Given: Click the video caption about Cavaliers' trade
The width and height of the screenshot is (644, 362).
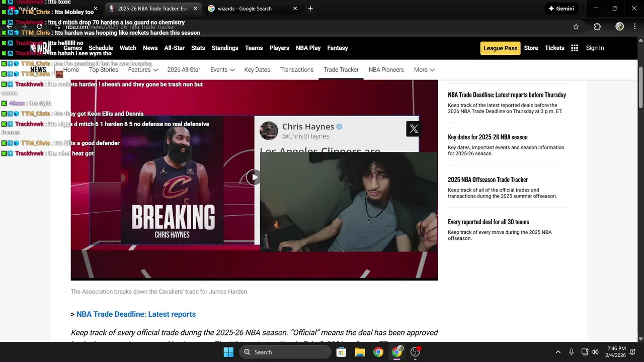Looking at the screenshot, I should point(159,292).
